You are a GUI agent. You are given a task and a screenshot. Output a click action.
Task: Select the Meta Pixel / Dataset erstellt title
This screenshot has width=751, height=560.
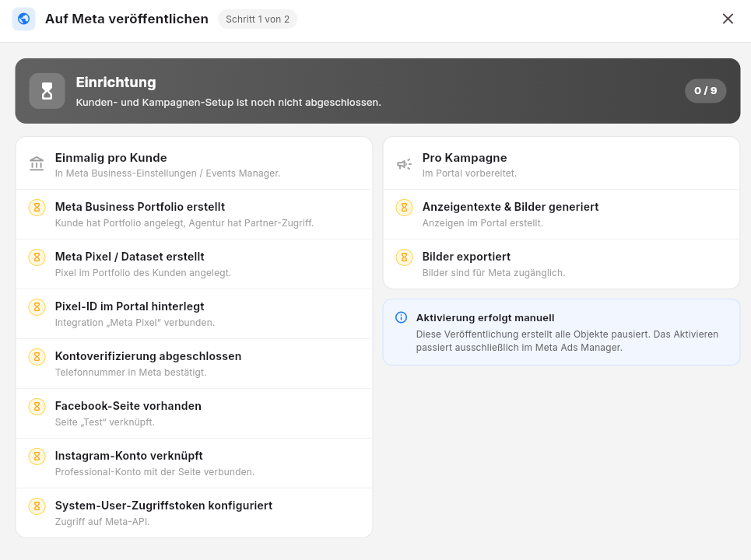[x=130, y=257]
